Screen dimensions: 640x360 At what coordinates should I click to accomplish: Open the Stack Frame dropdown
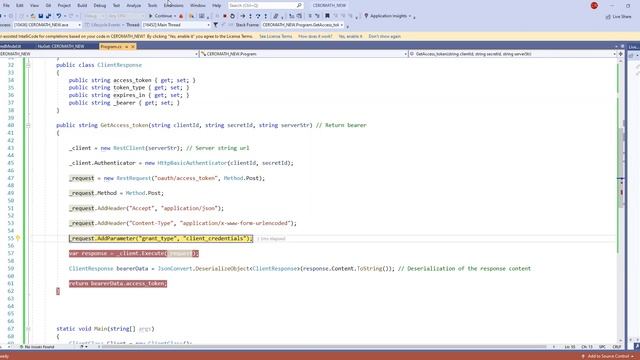pyautogui.click(x=302, y=25)
